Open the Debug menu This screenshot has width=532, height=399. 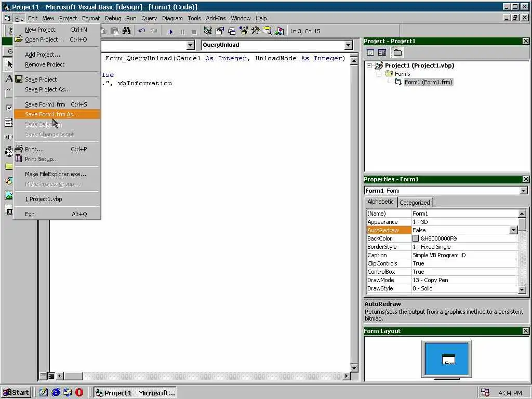[x=113, y=18]
